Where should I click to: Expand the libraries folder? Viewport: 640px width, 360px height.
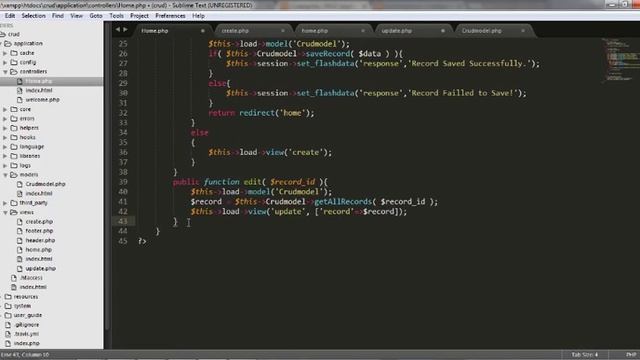pos(5,156)
